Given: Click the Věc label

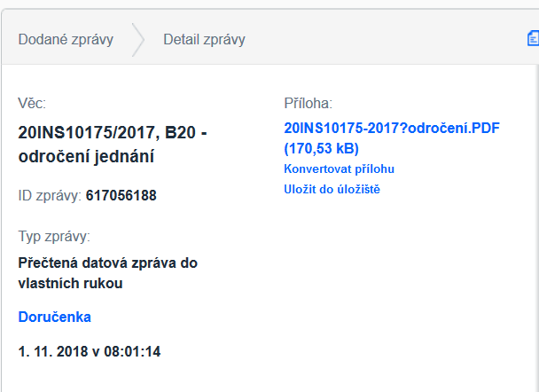Looking at the screenshot, I should (32, 104).
